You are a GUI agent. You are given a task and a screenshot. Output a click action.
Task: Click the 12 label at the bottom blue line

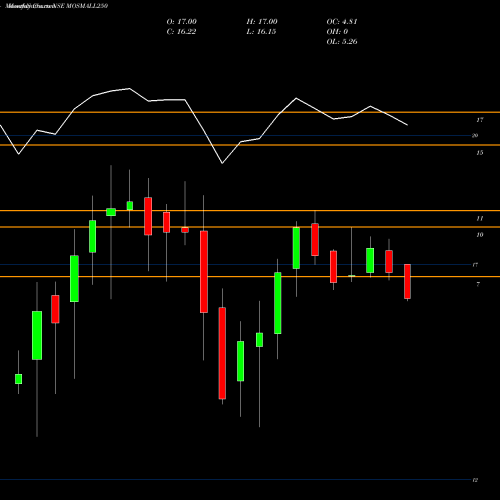[x=475, y=480]
